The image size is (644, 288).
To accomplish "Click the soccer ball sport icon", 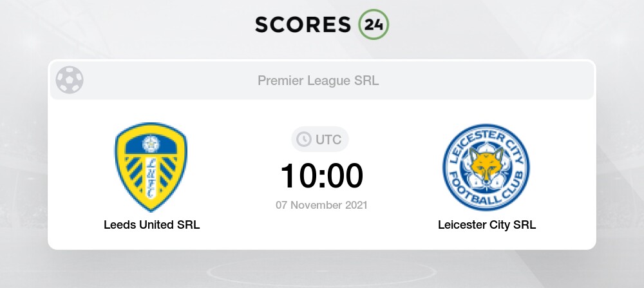I will click(x=70, y=80).
